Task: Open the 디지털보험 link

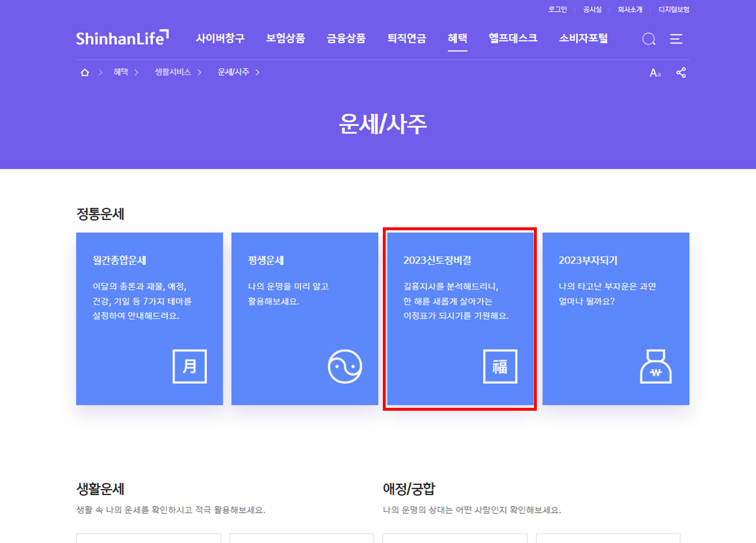Action: point(674,10)
